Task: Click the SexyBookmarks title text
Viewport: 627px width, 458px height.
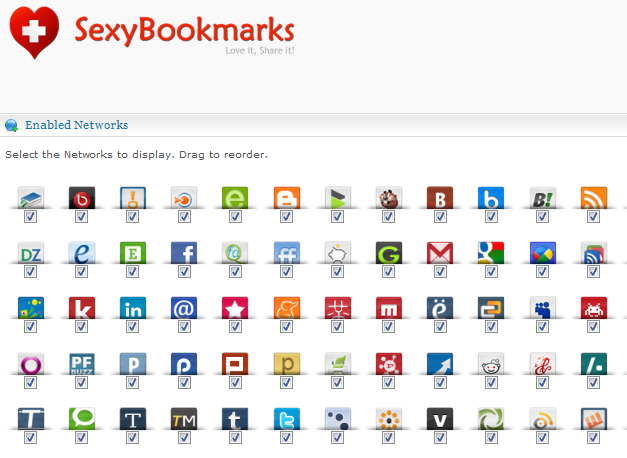Action: (184, 31)
